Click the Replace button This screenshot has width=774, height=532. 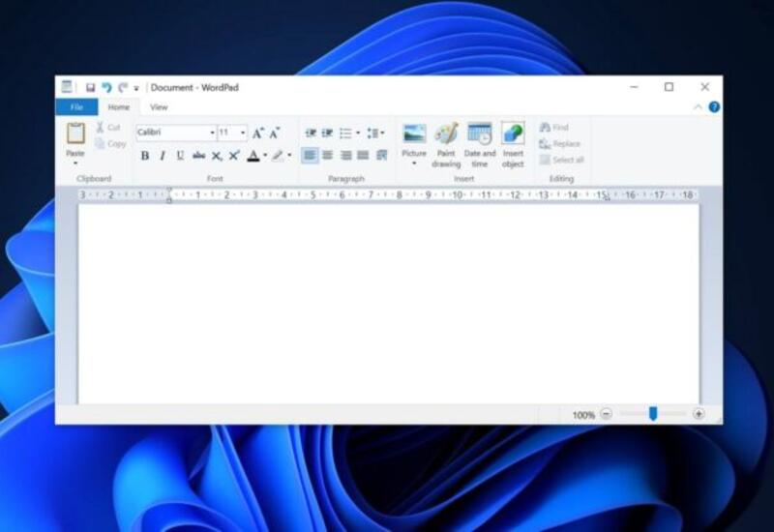[560, 144]
